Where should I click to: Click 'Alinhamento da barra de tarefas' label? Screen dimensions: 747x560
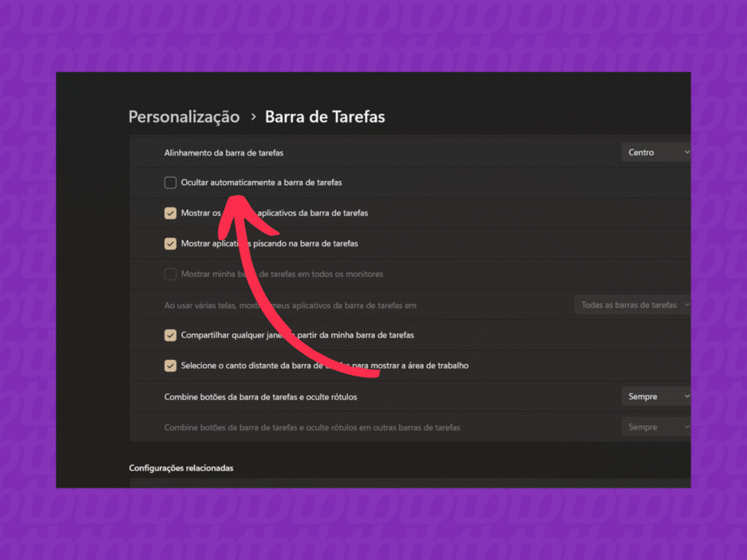click(223, 153)
